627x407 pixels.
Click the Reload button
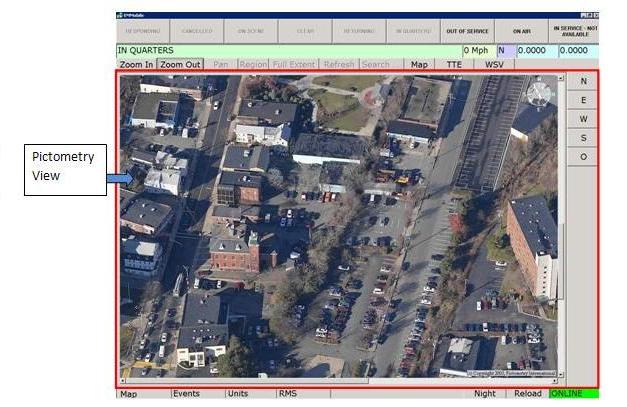(527, 394)
